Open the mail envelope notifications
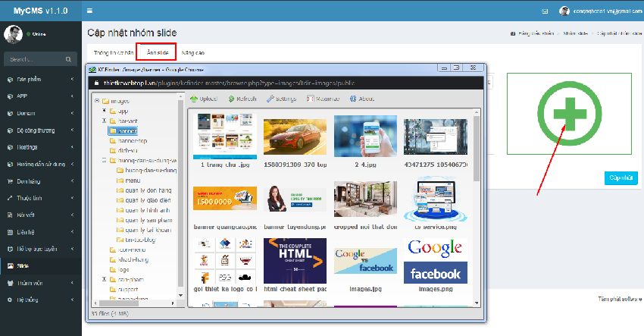Viewport: 644px width, 336px height. tap(544, 11)
